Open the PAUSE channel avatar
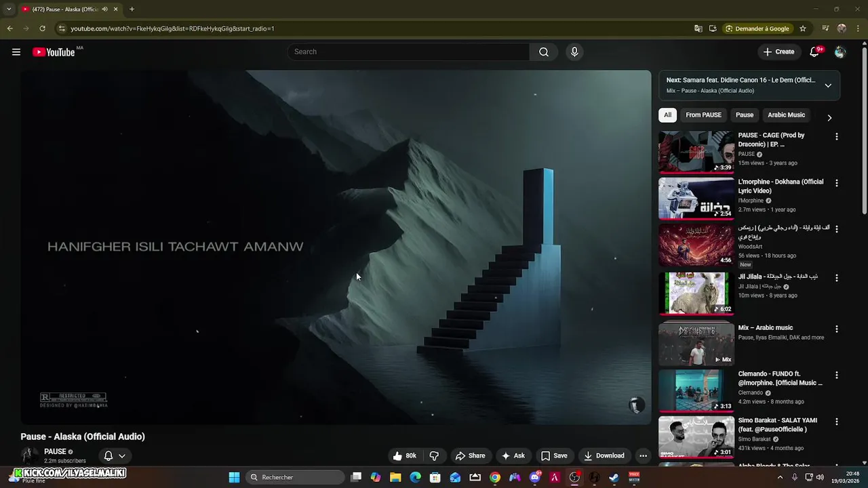The width and height of the screenshot is (868, 488). (x=29, y=455)
